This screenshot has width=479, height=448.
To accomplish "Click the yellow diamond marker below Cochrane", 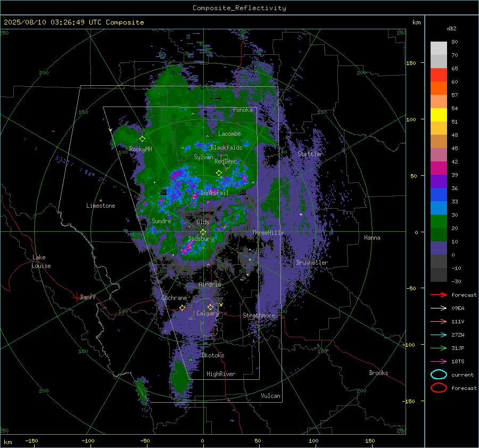I will [x=183, y=308].
